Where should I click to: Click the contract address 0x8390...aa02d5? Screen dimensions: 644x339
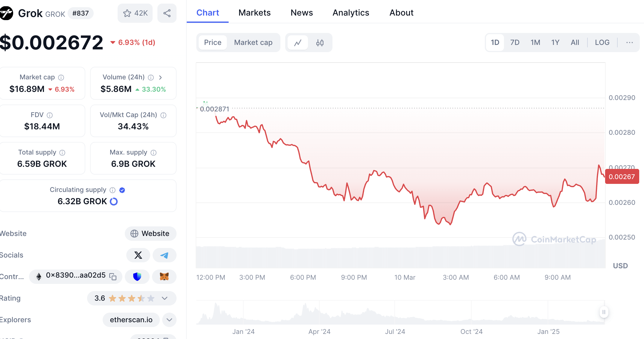coord(76,275)
